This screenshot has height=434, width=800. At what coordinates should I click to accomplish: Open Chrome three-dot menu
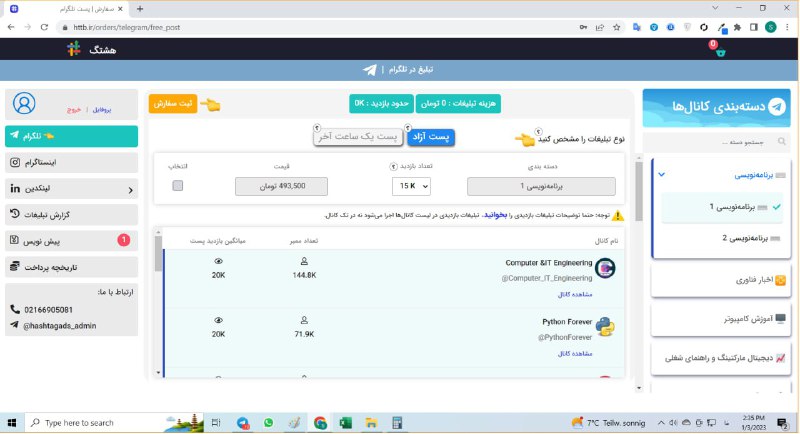pos(787,27)
